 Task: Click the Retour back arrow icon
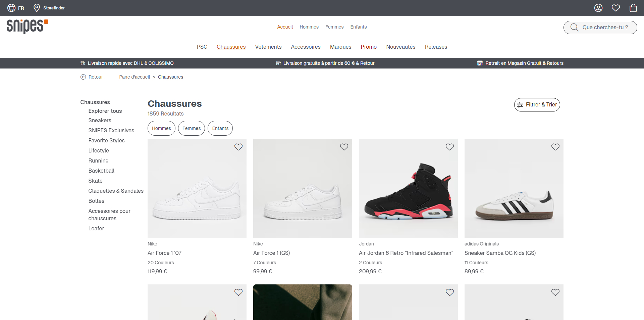[x=83, y=77]
